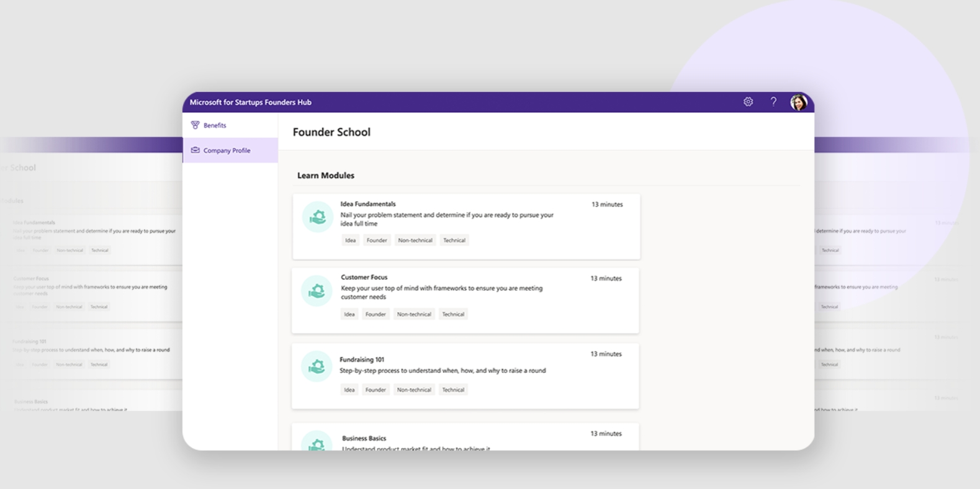980x489 pixels.
Task: Click Idea tag under Idea Fundamentals
Action: 351,240
